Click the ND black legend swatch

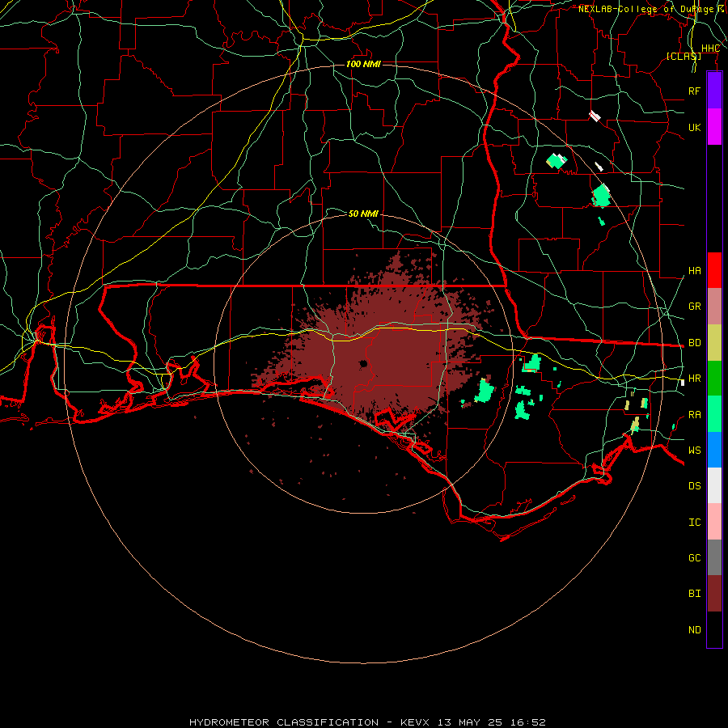coord(714,629)
